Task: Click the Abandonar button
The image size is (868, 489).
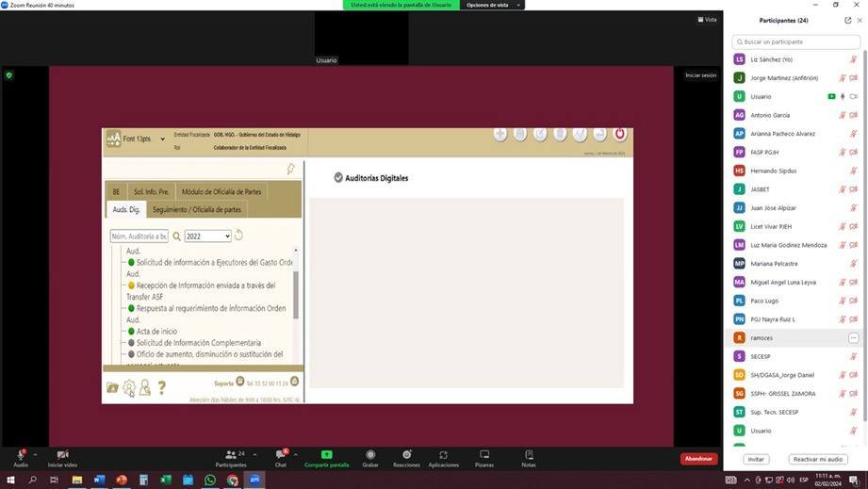Action: [x=698, y=459]
